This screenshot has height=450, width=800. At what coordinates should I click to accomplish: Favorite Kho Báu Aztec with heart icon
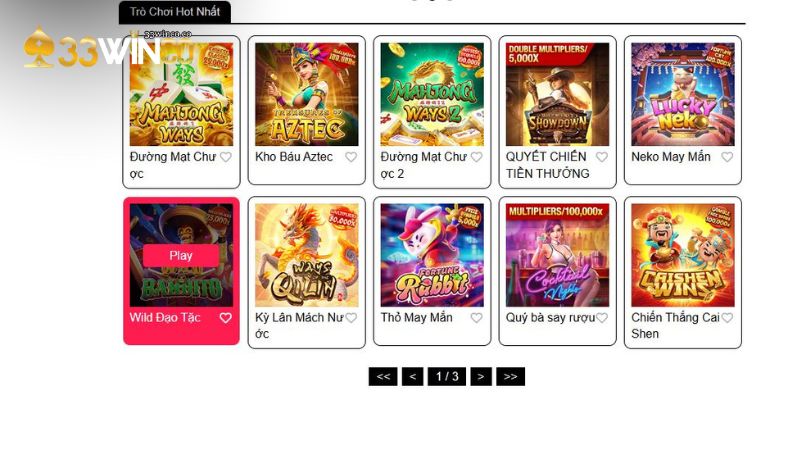point(351,157)
